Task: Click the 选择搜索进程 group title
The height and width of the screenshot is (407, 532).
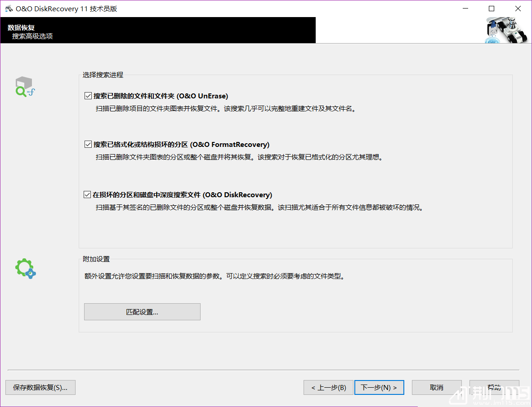Action: (x=103, y=75)
